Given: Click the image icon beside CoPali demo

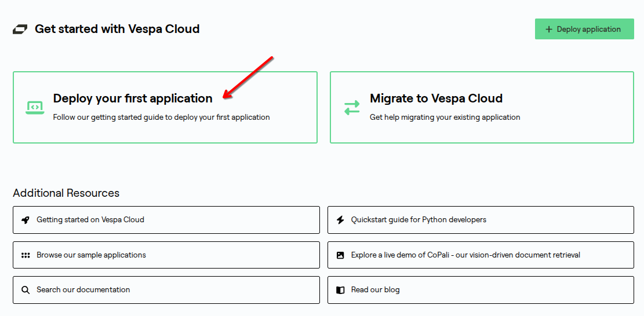Looking at the screenshot, I should pyautogui.click(x=340, y=255).
